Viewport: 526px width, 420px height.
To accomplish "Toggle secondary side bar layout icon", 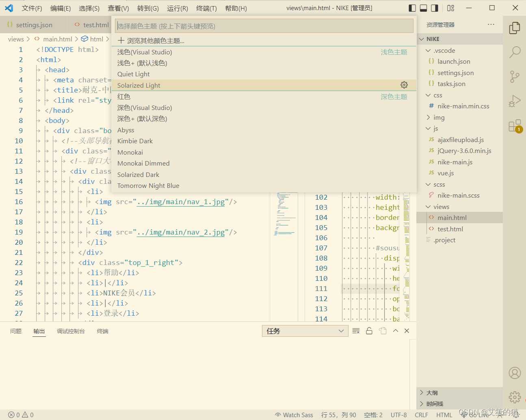I will (435, 8).
